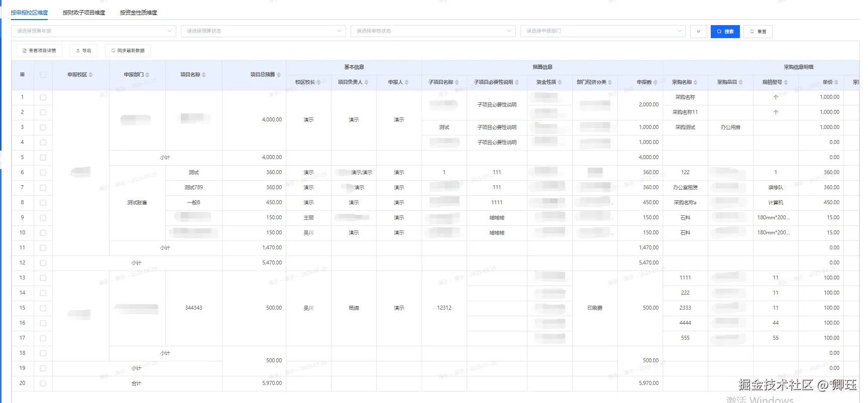Select the 测试部署 department cell
The width and height of the screenshot is (868, 403).
[137, 203]
